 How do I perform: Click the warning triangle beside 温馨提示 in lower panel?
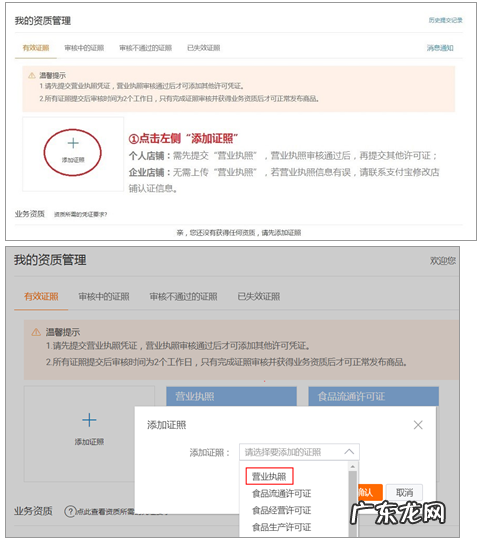(36, 332)
